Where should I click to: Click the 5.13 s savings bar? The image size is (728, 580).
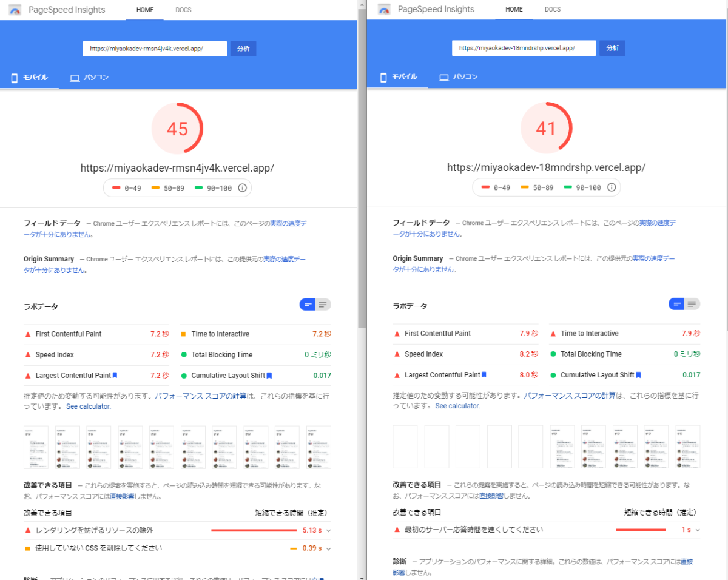(x=253, y=530)
